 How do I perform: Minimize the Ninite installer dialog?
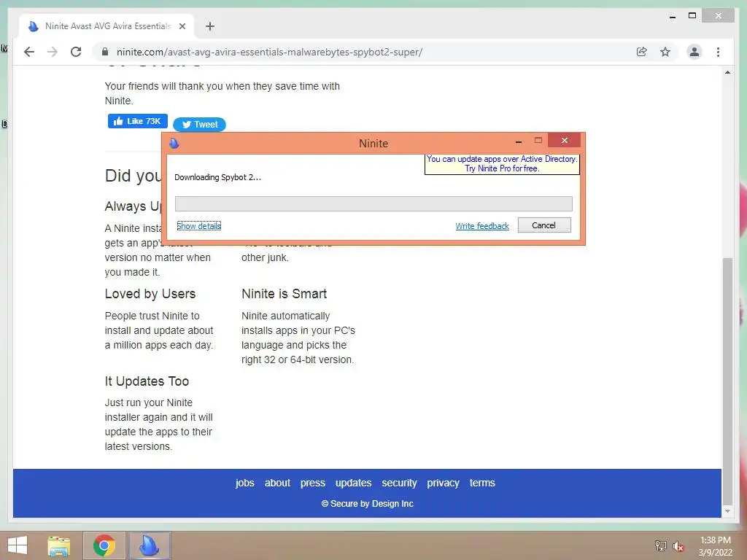point(519,141)
